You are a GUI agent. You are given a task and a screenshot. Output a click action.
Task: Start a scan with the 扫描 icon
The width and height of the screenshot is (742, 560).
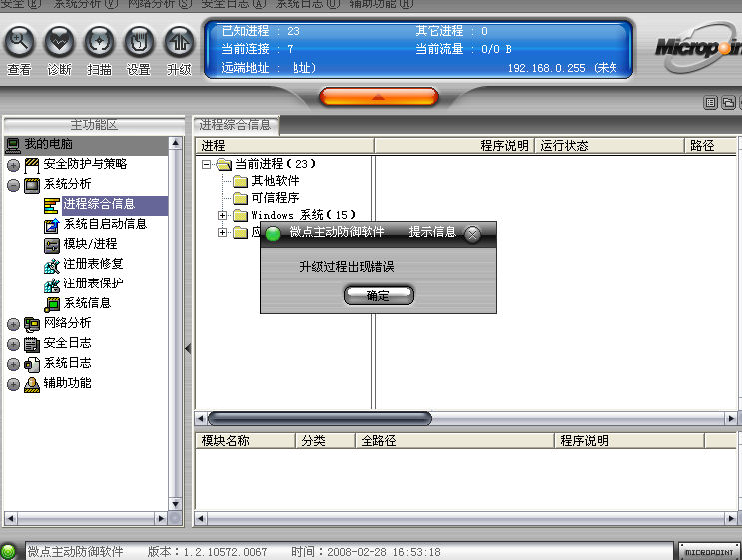click(x=100, y=42)
